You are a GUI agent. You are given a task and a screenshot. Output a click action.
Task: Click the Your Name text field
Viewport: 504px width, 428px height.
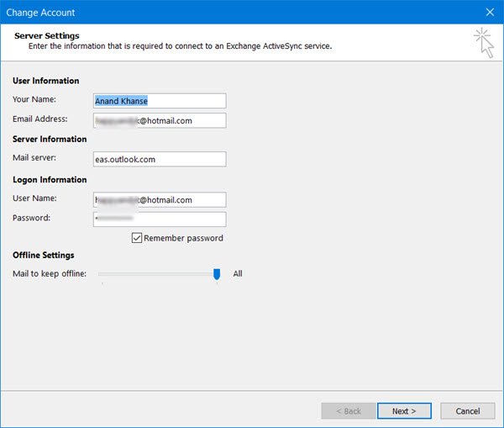tap(160, 100)
